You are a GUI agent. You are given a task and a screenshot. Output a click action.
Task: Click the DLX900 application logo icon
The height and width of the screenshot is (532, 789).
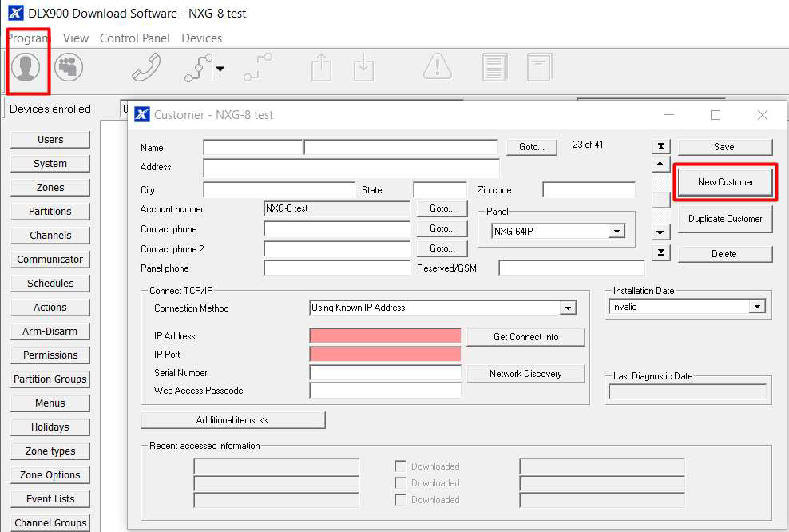(x=15, y=13)
